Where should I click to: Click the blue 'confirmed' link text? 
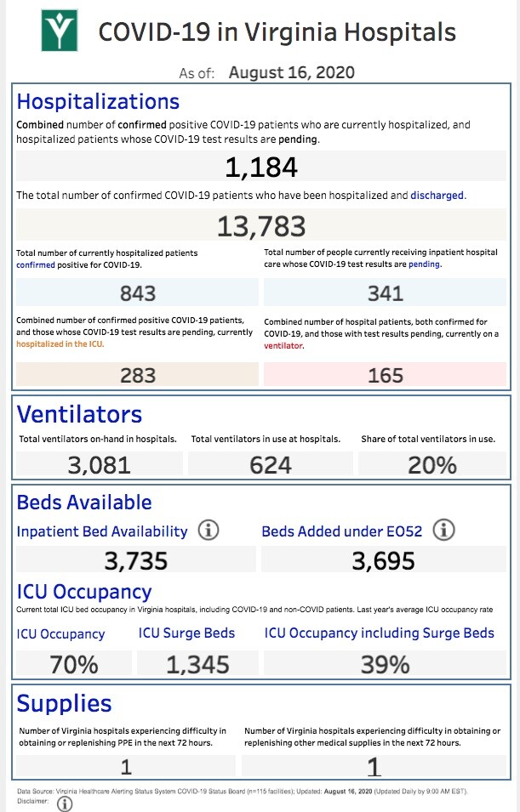[35, 265]
